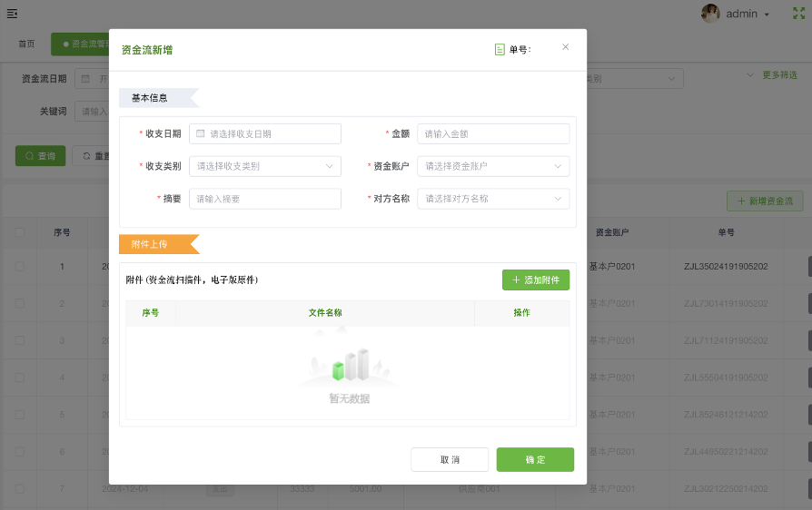Viewport: 812px width, 510px height.
Task: Click the 单号 table column header
Action: click(726, 232)
